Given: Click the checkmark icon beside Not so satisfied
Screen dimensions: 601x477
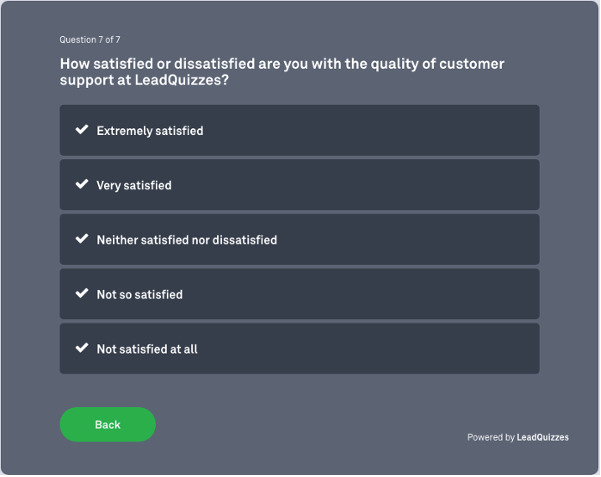Looking at the screenshot, I should (x=82, y=294).
